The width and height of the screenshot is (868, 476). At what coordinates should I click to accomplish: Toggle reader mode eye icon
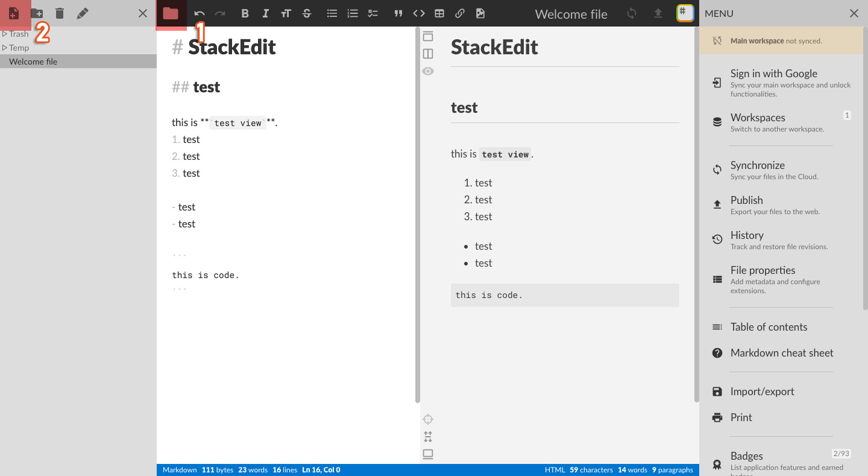[428, 71]
